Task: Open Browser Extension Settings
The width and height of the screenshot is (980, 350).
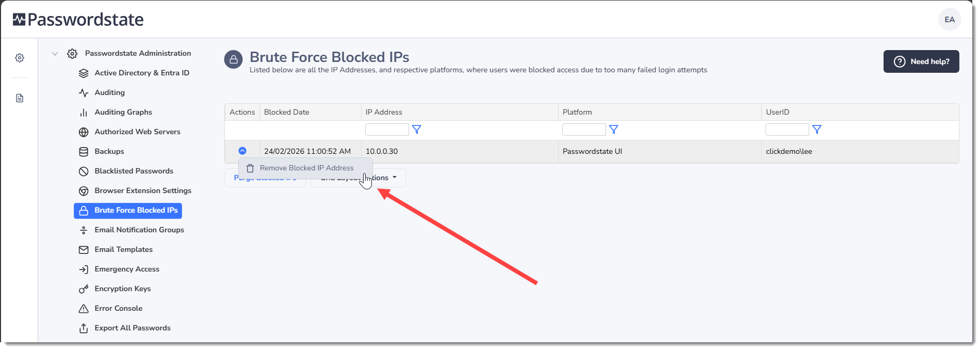Action: click(x=143, y=190)
